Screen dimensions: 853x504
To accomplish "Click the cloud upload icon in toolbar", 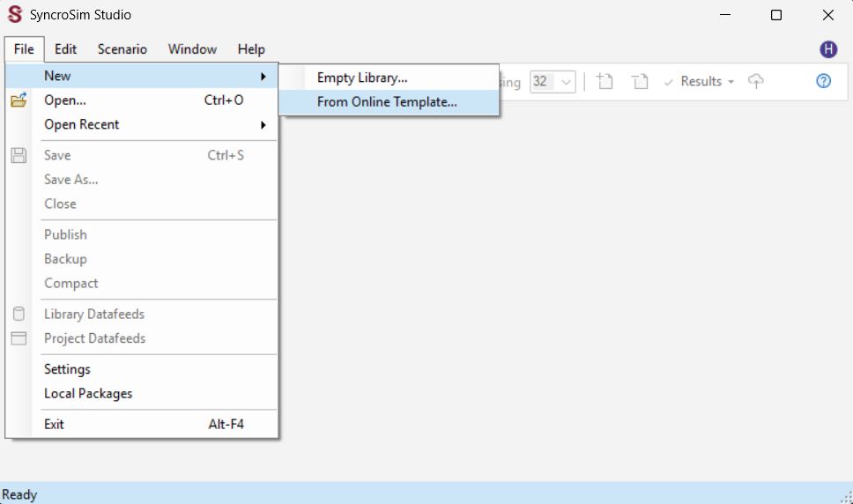I will click(755, 81).
